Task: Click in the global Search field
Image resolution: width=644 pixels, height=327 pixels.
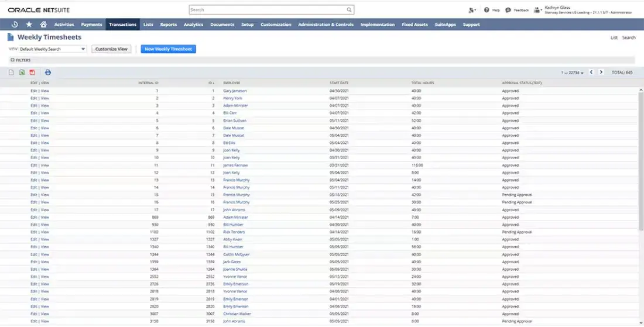Action: coord(268,10)
